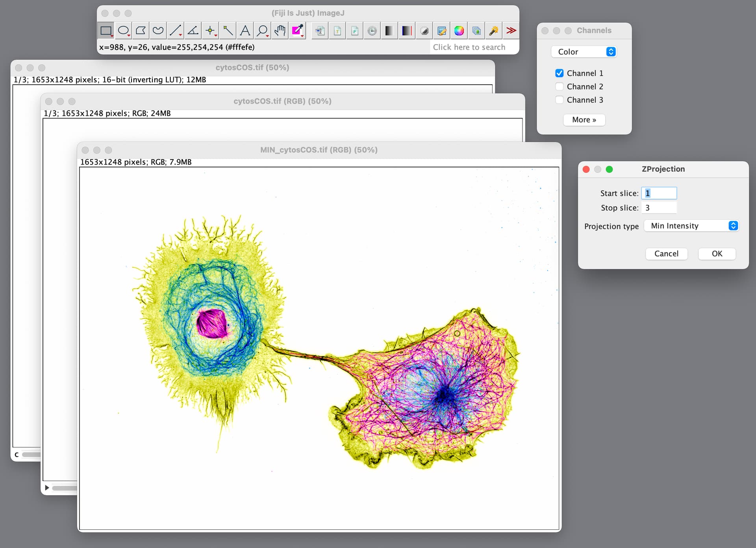The width and height of the screenshot is (756, 548).
Task: Open the rainbow LUT color wheel icon
Action: pos(459,31)
